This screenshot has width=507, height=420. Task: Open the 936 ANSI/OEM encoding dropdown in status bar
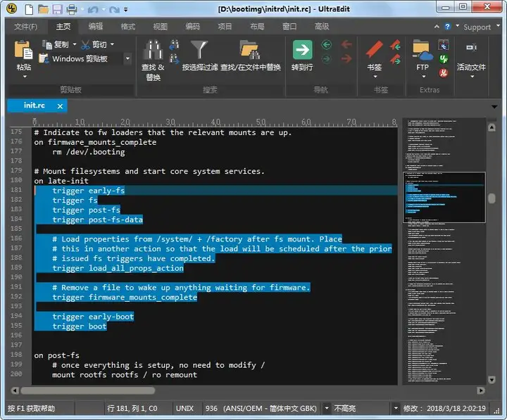pyautogui.click(x=327, y=408)
